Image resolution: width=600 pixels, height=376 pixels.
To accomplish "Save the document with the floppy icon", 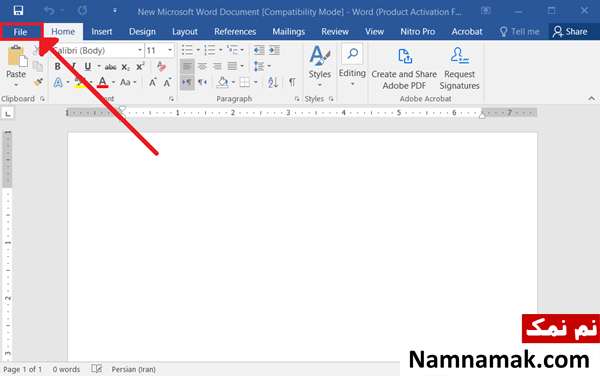I will pos(18,10).
